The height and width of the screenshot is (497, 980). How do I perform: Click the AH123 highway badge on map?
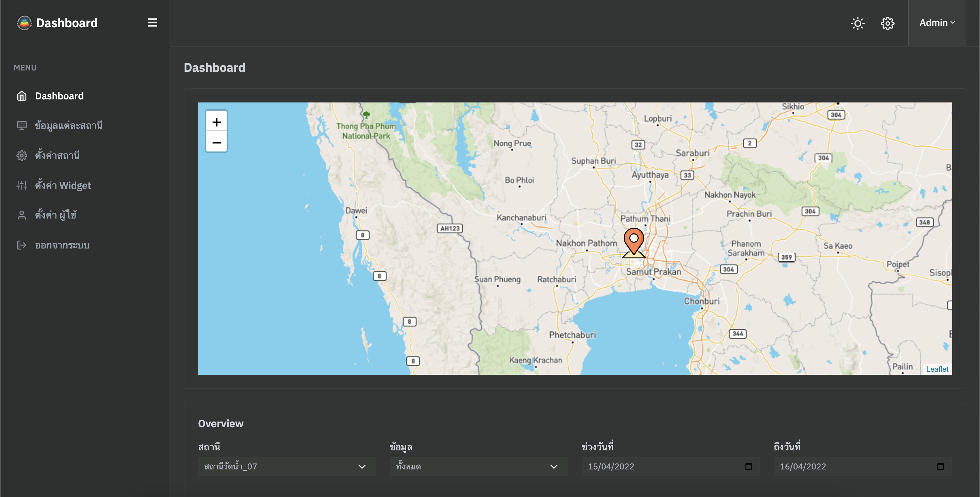[450, 228]
